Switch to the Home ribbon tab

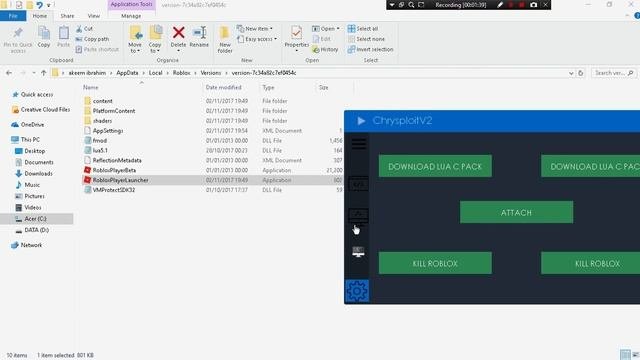point(40,16)
